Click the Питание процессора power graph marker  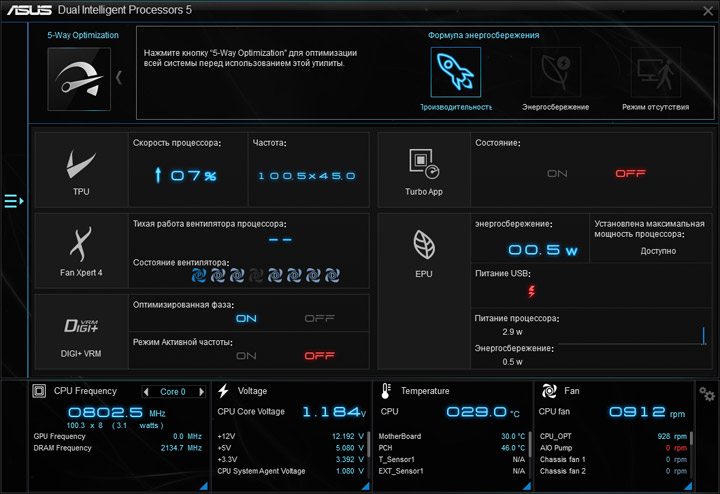703,335
